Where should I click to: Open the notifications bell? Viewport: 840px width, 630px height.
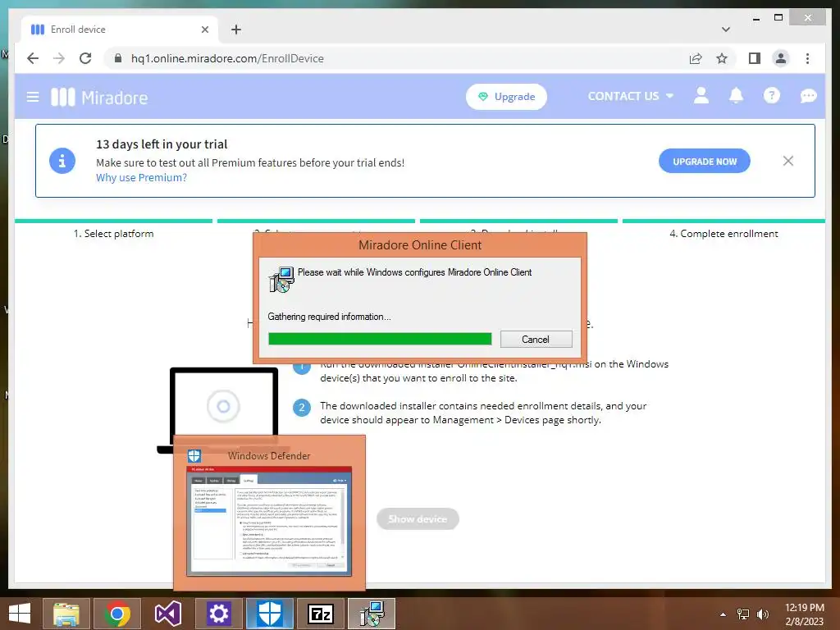[736, 96]
